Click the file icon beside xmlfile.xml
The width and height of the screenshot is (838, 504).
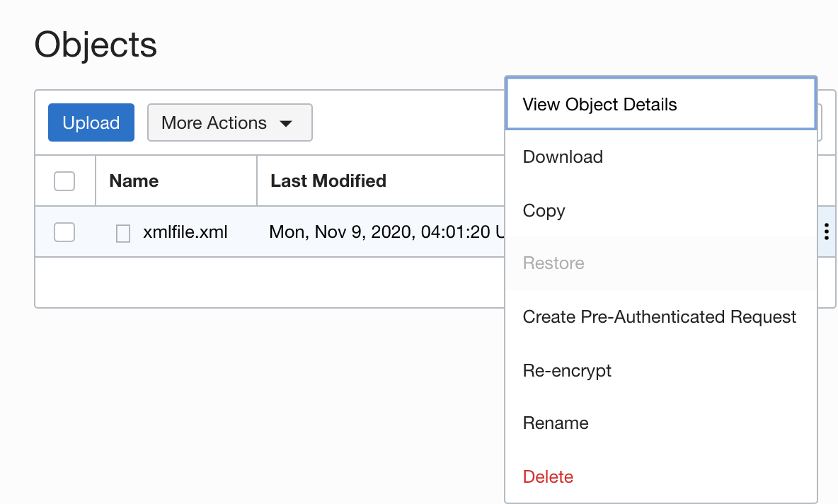point(122,233)
